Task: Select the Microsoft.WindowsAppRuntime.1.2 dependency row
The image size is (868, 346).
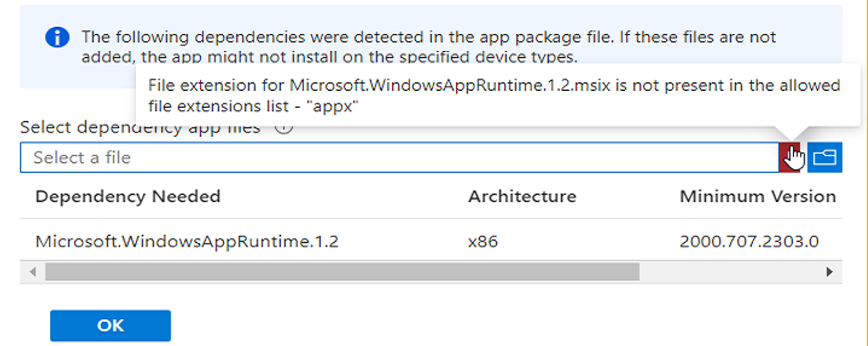Action: tap(187, 241)
